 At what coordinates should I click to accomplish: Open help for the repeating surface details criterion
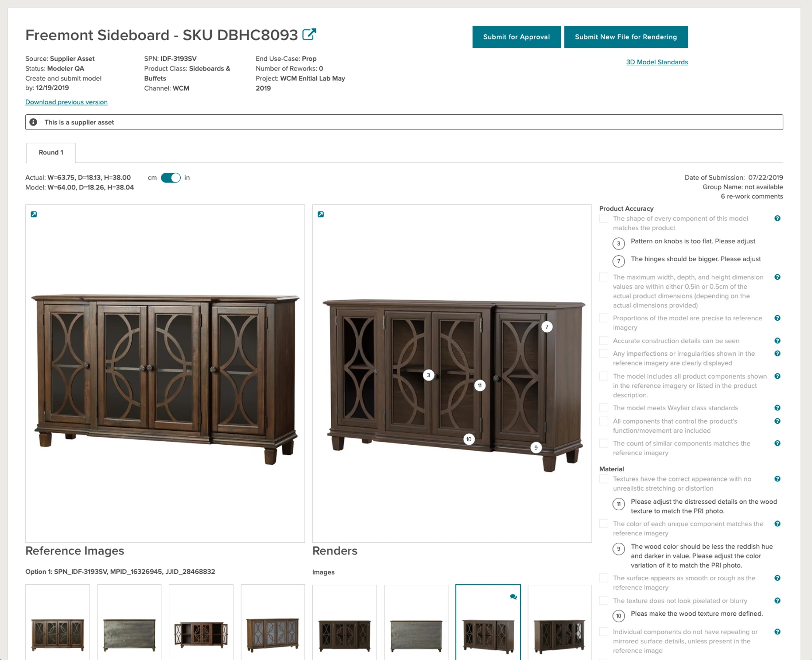click(x=777, y=632)
